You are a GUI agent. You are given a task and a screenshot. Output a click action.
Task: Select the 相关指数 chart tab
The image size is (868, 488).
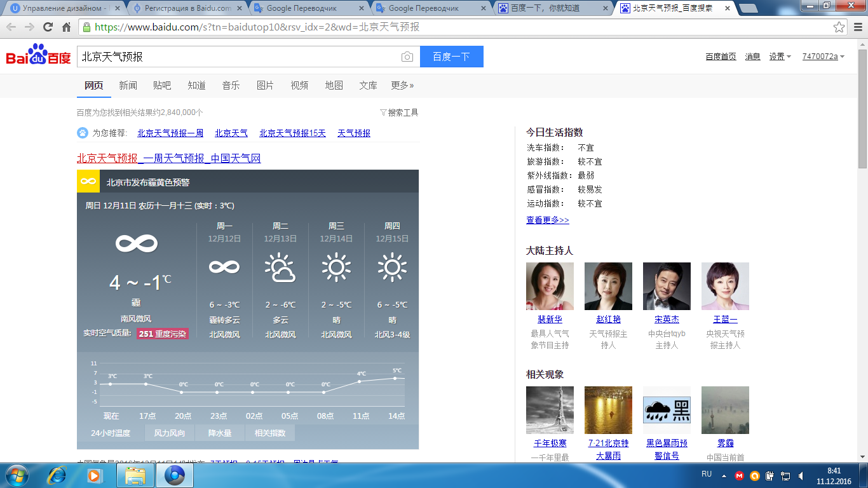[x=270, y=433]
